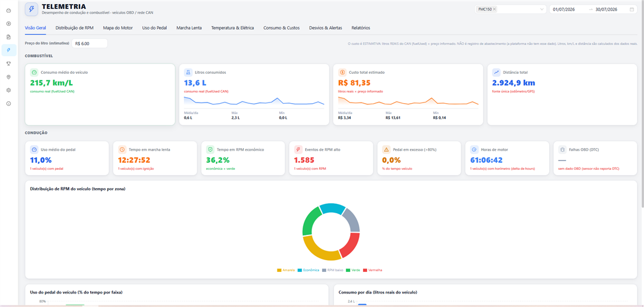Toggle the RPM baixo legend entry
The width and height of the screenshot is (644, 307).
pyautogui.click(x=333, y=270)
